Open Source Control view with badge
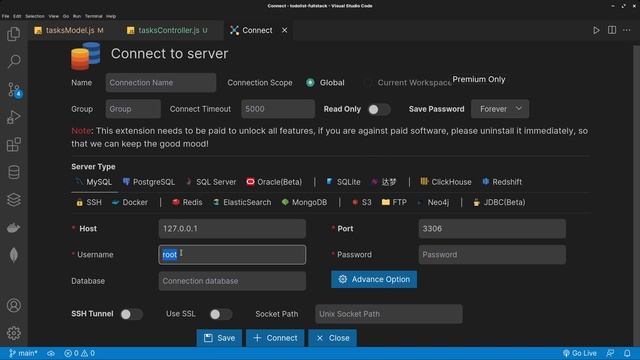This screenshot has height=360, width=640. coord(14,89)
